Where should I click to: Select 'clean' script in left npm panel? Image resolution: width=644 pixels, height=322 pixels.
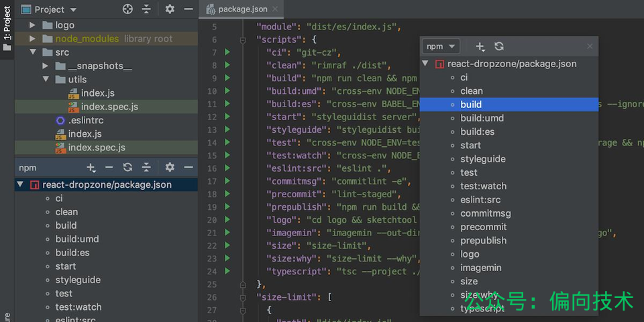tap(66, 211)
